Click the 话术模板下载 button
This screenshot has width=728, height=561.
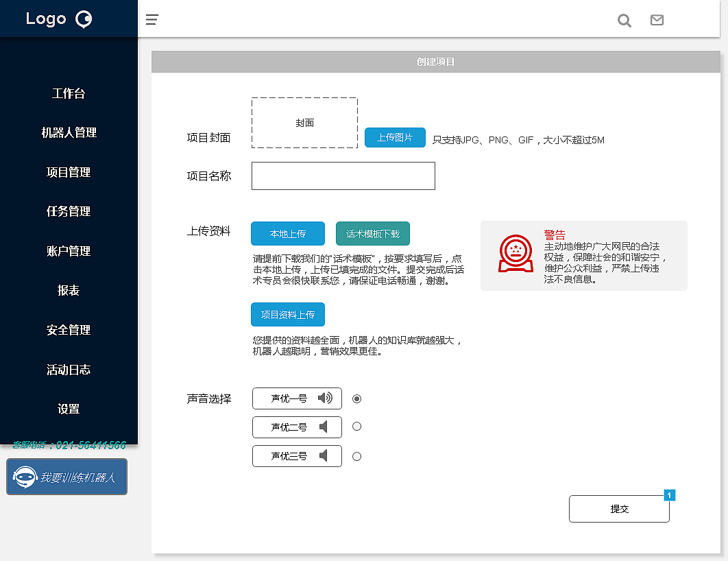tap(372, 233)
